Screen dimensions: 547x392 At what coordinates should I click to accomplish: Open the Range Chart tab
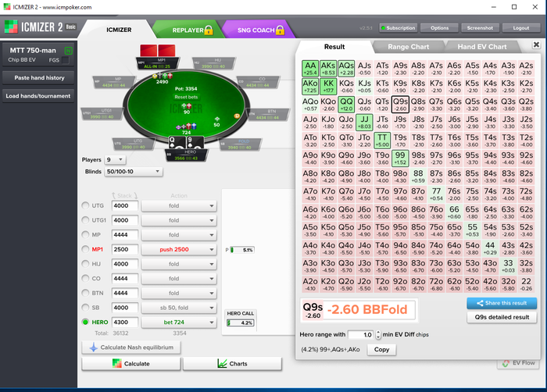pos(408,47)
